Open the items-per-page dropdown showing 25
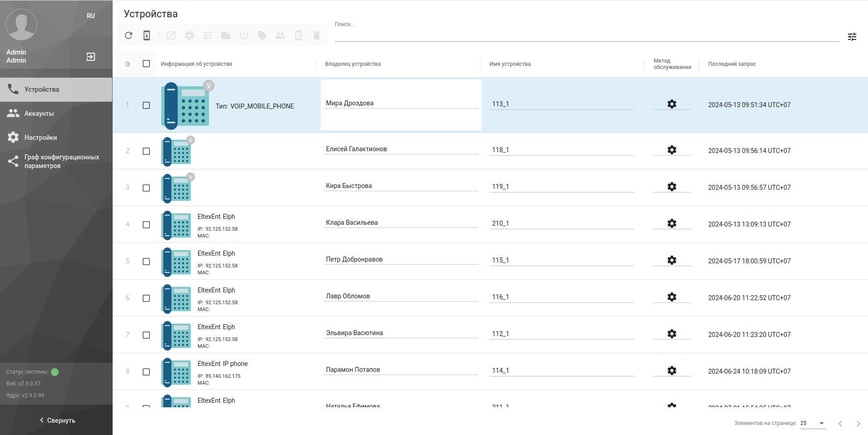Image resolution: width=868 pixels, height=435 pixels. [x=812, y=423]
